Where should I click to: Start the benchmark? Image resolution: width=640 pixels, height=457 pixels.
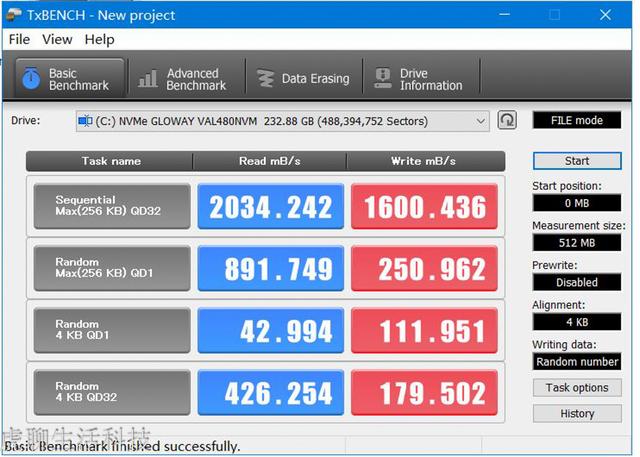pos(577,161)
